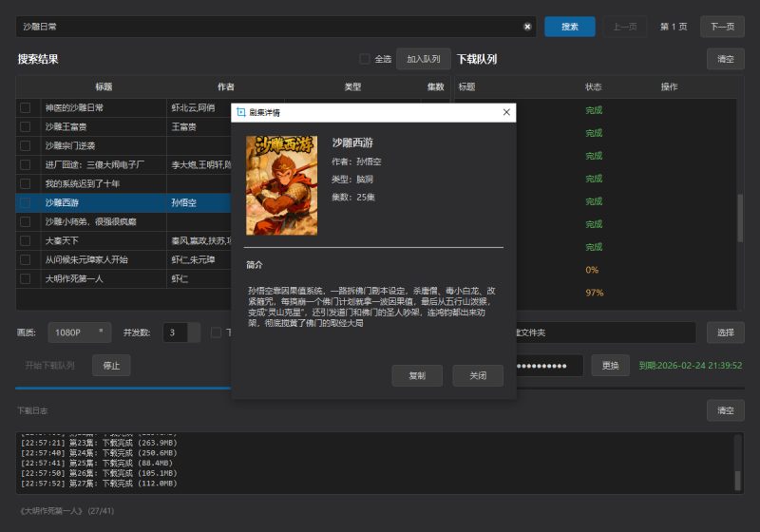760x532 pixels.
Task: Click the 剧集详情 dialog title icon
Action: [x=240, y=112]
